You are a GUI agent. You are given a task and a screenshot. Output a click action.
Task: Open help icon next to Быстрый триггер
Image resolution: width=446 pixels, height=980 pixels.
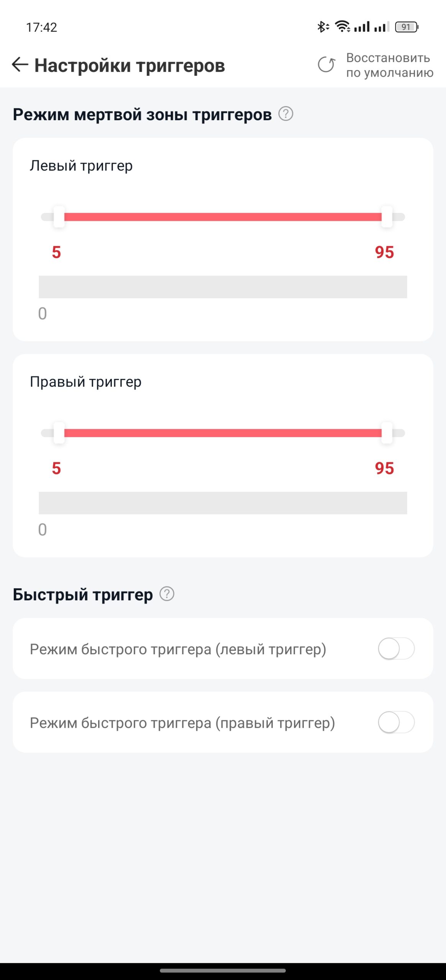(x=167, y=594)
